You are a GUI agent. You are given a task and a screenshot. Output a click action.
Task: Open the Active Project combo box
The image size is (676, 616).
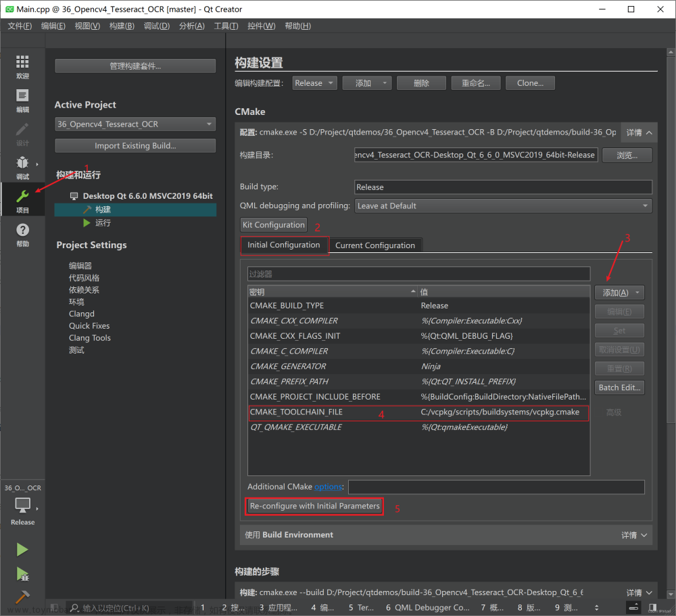[x=135, y=124]
